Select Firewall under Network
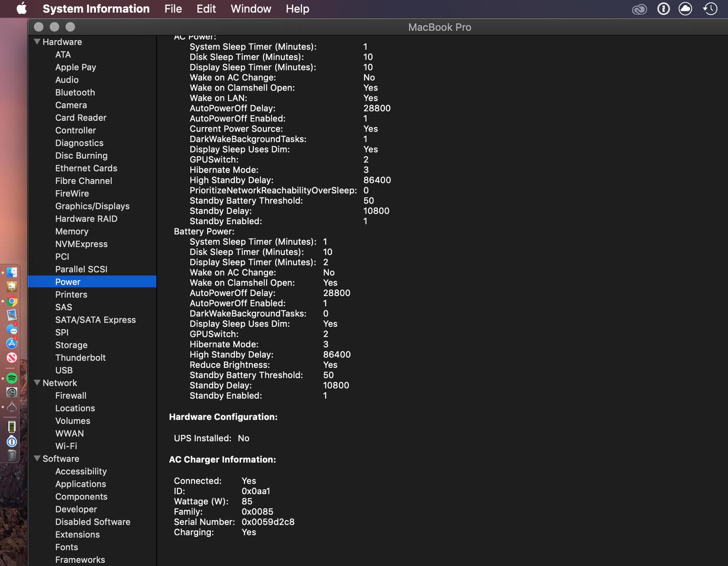Viewport: 728px width, 566px height. tap(71, 396)
